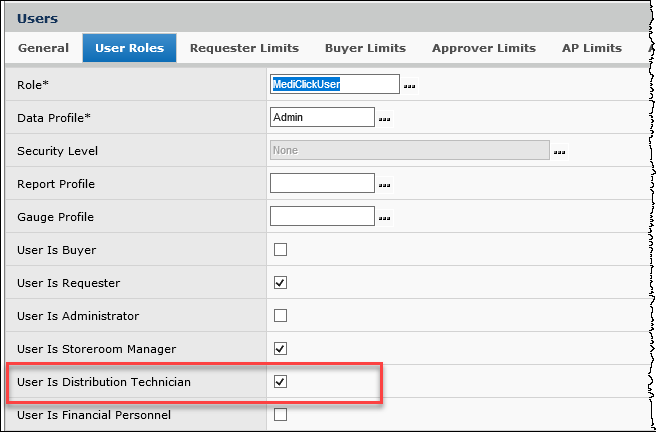The image size is (656, 432).
Task: Focus the empty Report Profile field
Action: coord(322,183)
